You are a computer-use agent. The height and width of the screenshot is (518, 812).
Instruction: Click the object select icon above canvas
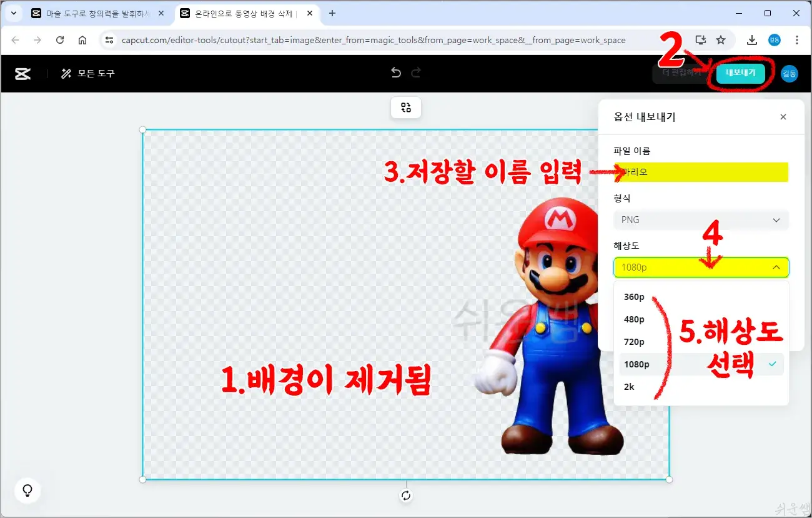pos(406,107)
